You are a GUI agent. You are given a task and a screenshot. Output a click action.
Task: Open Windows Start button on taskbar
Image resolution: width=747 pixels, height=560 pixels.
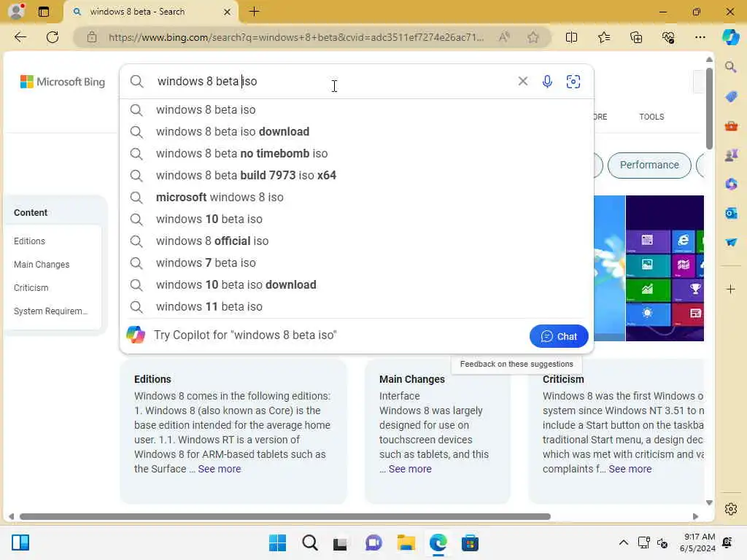tap(277, 542)
